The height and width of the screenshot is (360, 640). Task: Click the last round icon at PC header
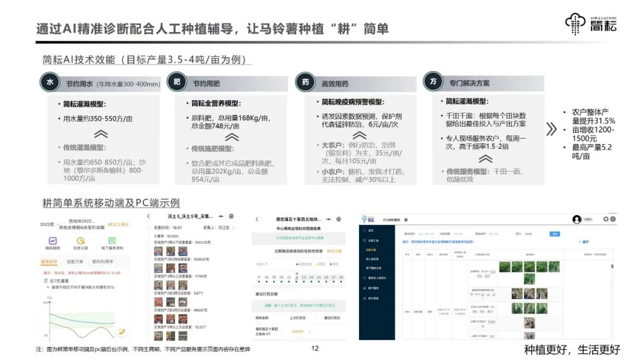coord(613,219)
